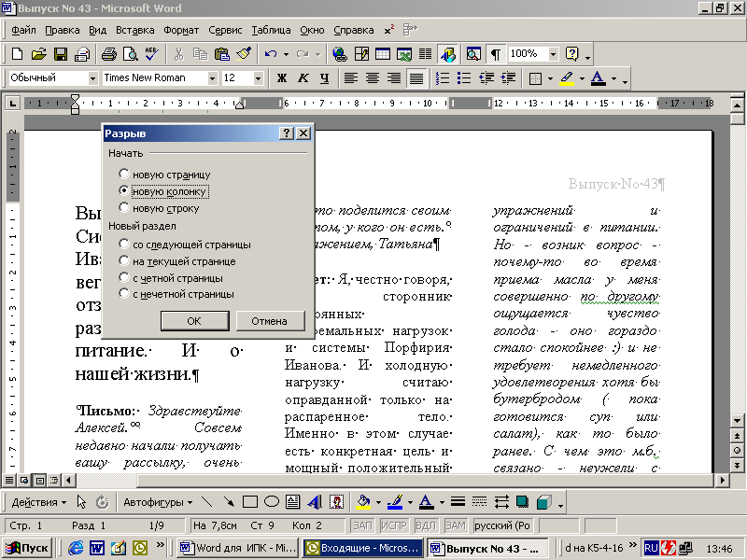
Task: Open the Формат menu
Action: 181,30
